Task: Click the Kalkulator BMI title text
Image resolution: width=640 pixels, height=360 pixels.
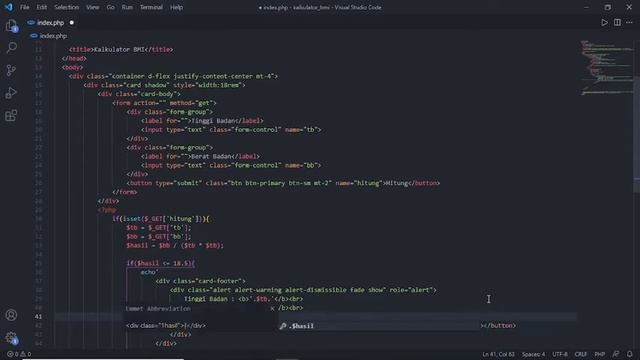Action: 119,49
